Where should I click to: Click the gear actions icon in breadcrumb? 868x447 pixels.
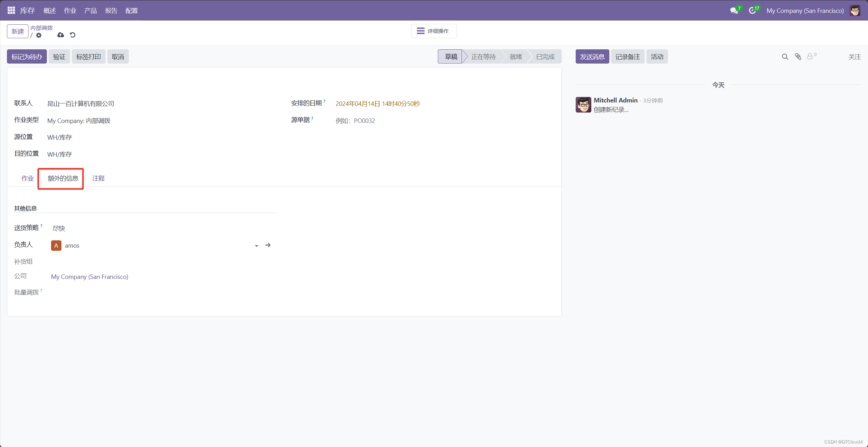(39, 35)
